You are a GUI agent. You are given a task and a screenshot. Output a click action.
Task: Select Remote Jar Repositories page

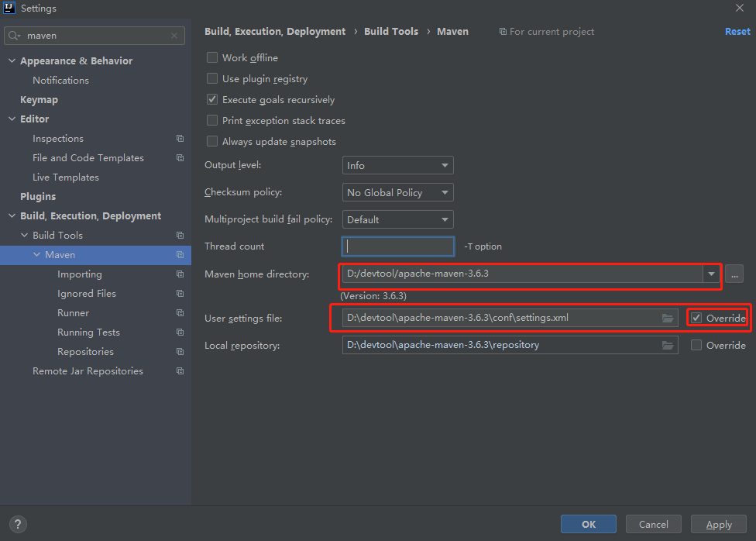tap(88, 371)
